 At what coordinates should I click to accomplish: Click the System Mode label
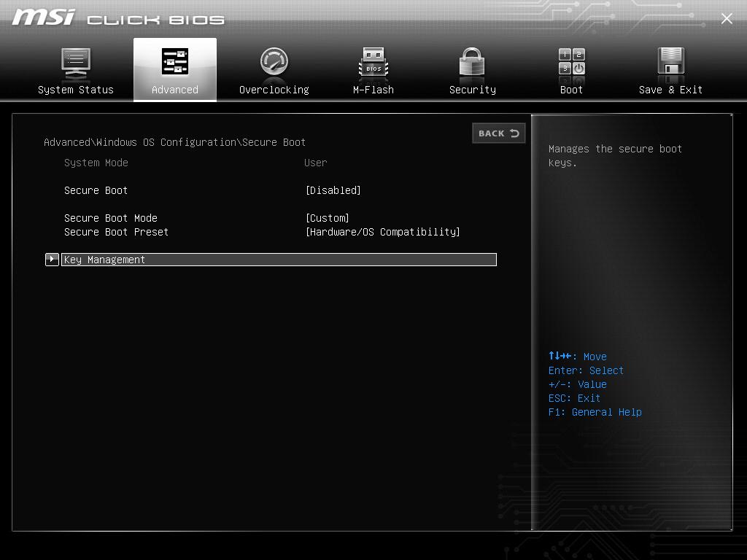click(96, 163)
